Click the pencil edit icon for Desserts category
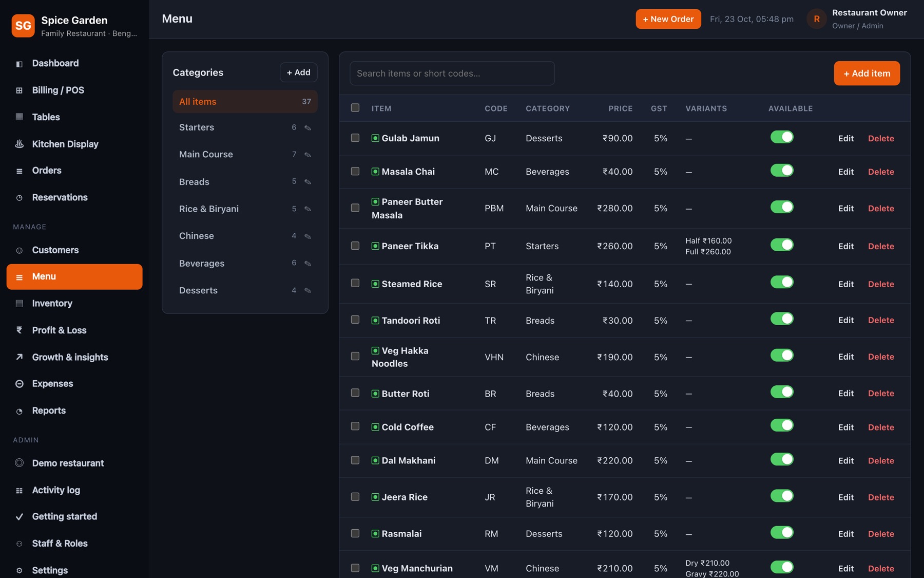The image size is (924, 578). click(307, 290)
